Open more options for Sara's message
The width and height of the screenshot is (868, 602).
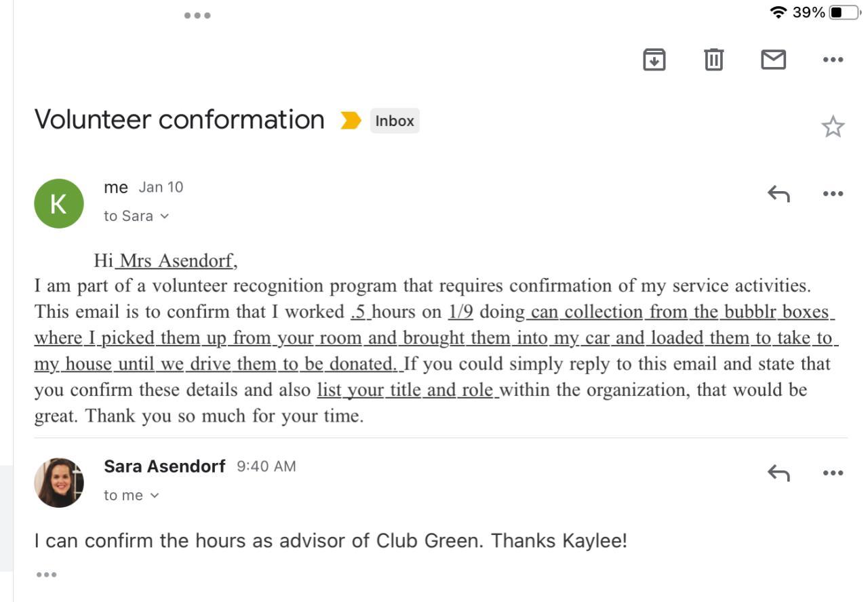(833, 473)
